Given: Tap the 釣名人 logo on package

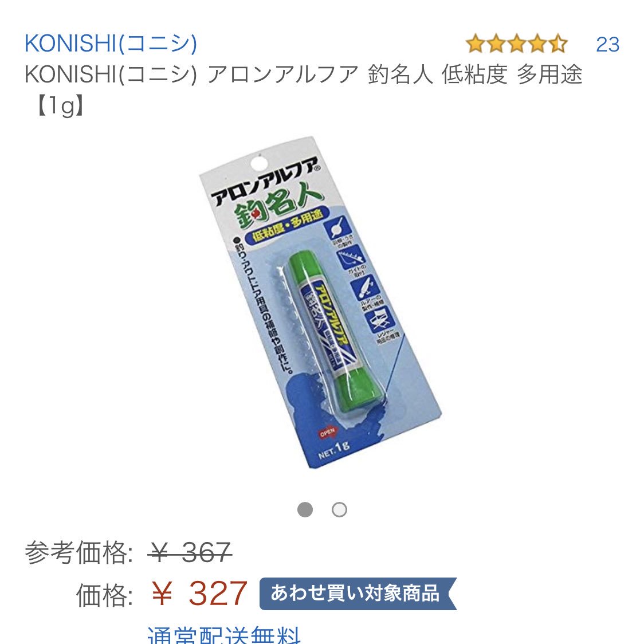Looking at the screenshot, I should tap(278, 205).
